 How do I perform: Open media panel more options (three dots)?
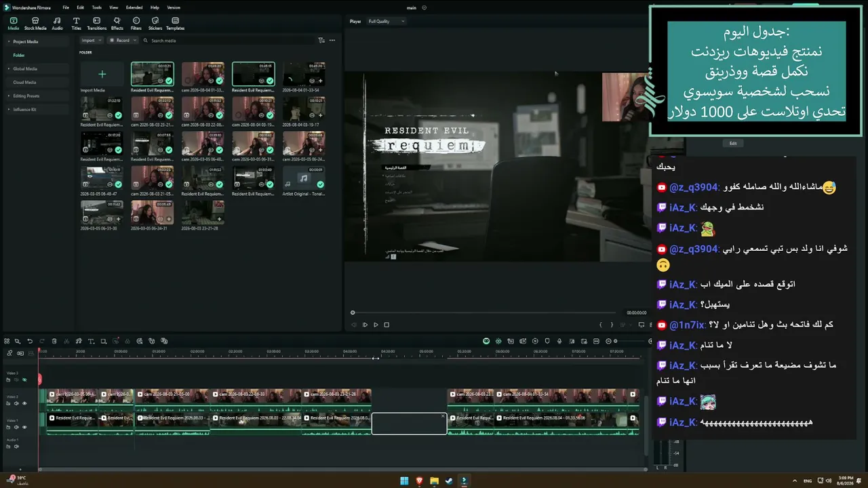[332, 41]
